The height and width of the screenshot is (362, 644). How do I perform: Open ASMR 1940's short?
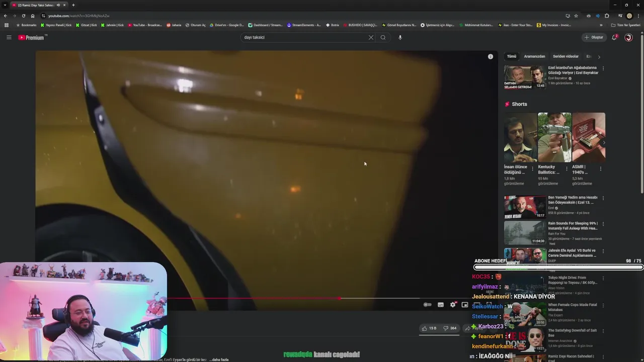(588, 137)
